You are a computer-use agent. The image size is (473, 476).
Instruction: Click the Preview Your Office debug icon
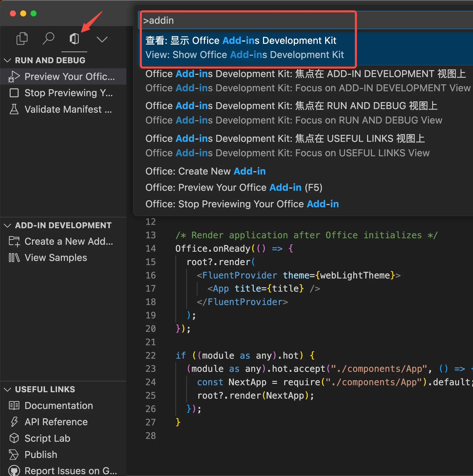click(14, 77)
